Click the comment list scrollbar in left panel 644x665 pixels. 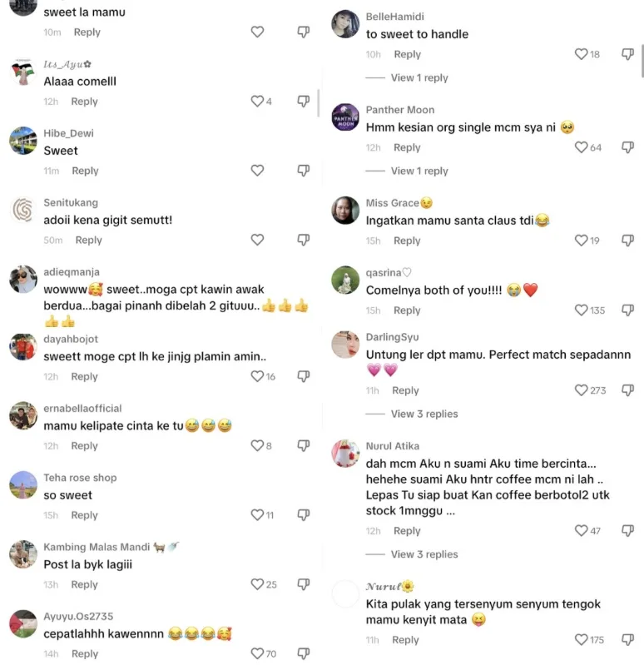[x=319, y=103]
